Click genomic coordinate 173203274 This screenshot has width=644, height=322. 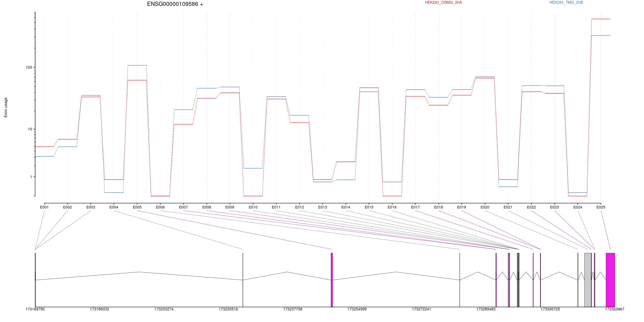164,309
